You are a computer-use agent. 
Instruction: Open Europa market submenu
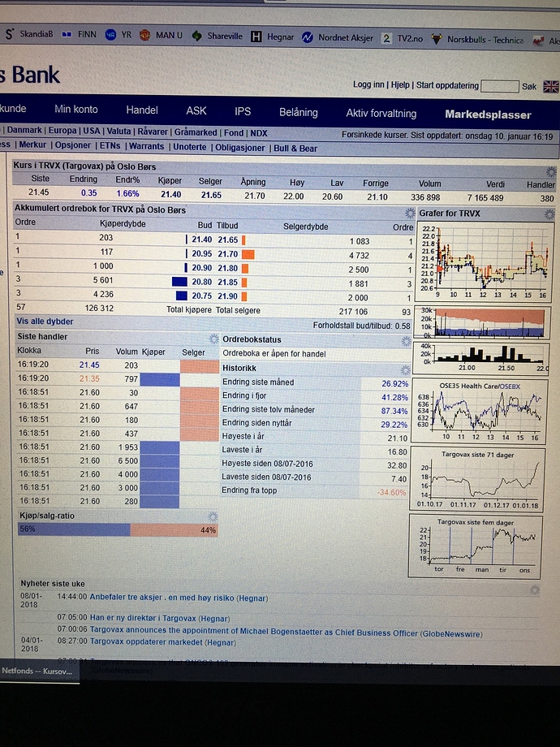62,131
